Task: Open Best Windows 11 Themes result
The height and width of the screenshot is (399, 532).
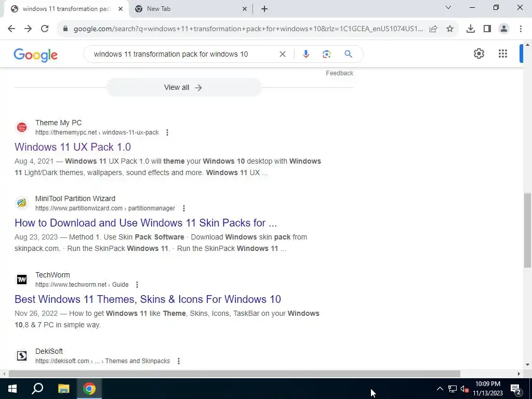Action: 148,299
